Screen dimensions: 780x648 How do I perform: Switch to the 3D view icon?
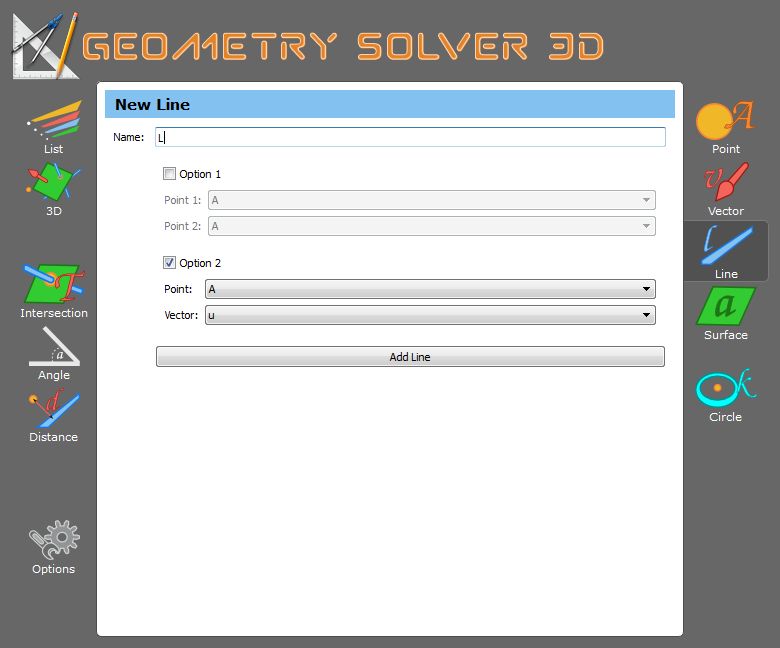(x=53, y=189)
